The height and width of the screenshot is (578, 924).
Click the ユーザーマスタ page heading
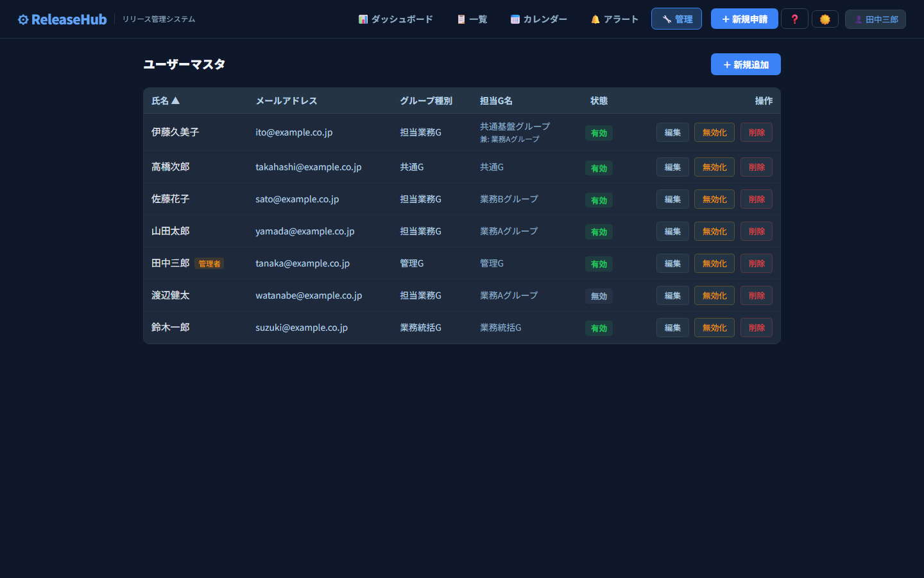[x=184, y=64]
